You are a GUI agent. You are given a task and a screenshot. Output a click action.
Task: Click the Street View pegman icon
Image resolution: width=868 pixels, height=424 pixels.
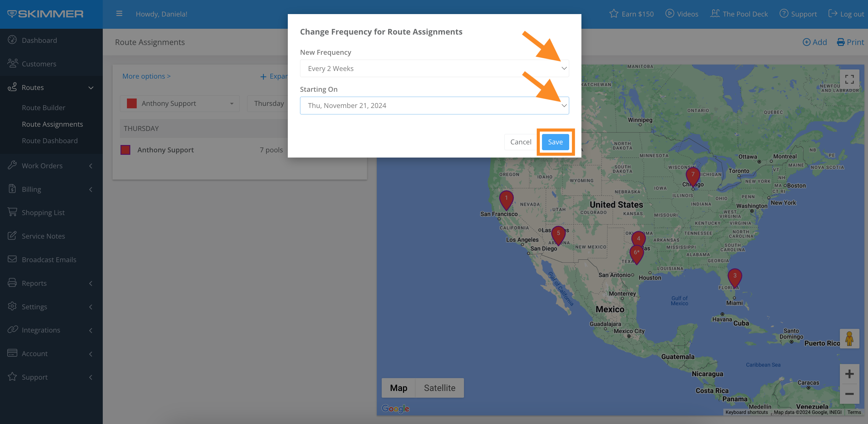pos(849,339)
